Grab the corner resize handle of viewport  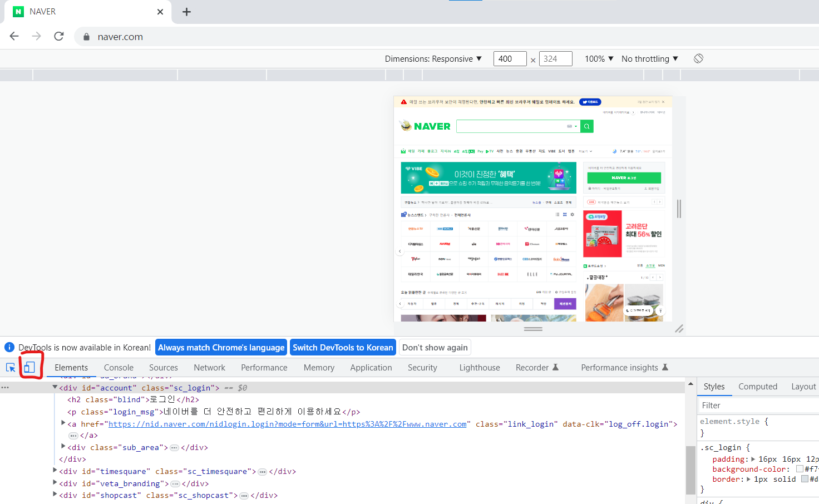(679, 329)
